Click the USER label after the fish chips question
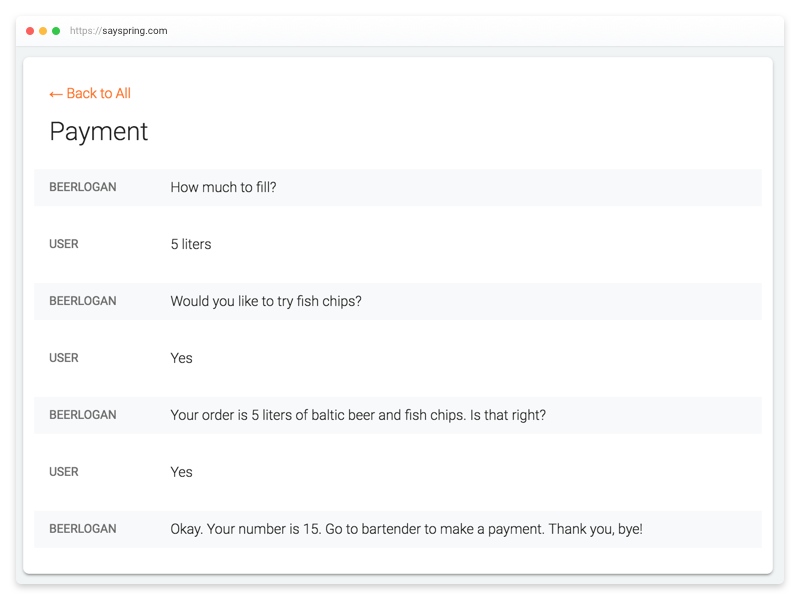Viewport: 800px width, 600px height. pyautogui.click(x=64, y=358)
